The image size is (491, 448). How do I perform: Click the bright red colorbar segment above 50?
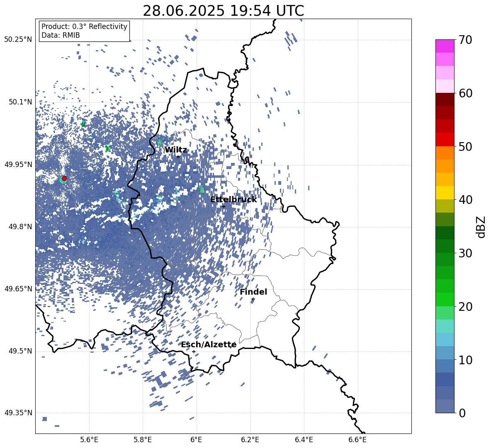(x=445, y=140)
